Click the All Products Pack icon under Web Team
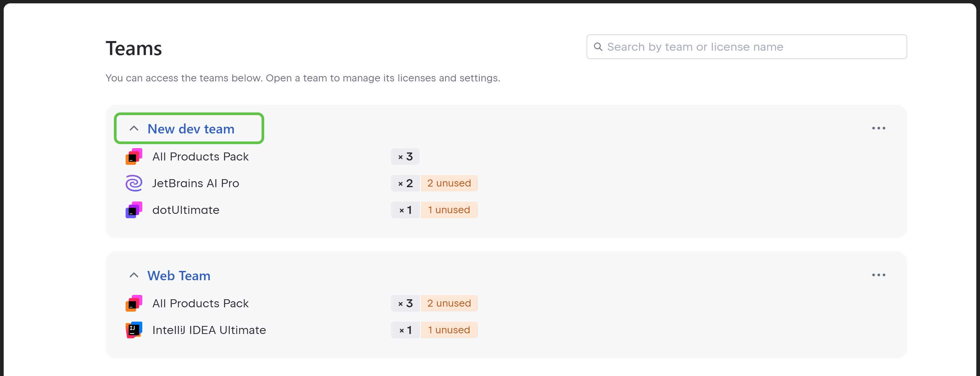The width and height of the screenshot is (980, 376). (x=134, y=303)
